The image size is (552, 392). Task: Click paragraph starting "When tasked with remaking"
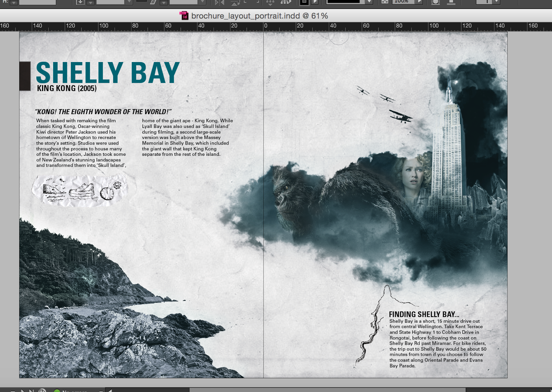tap(81, 143)
